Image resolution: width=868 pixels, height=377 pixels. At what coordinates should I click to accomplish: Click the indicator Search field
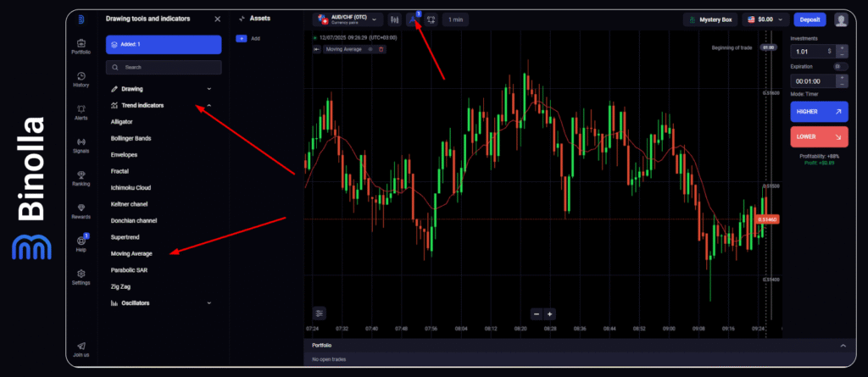point(164,67)
